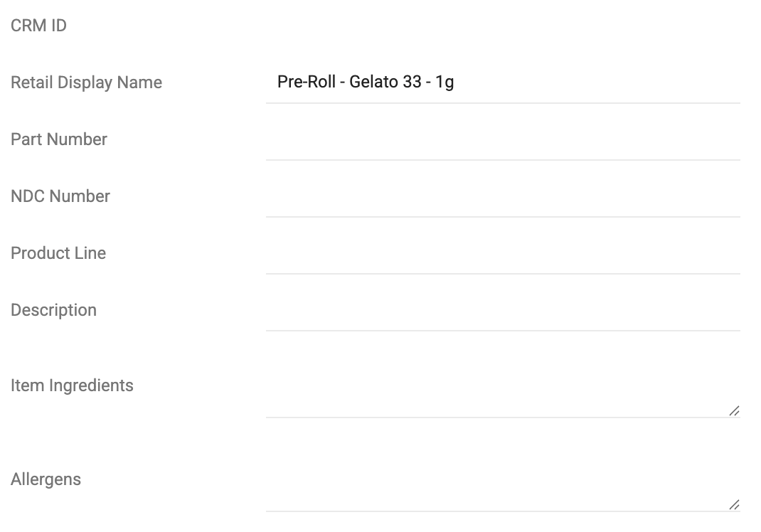761x532 pixels.
Task: Focus the Product Line input field
Action: 503,253
